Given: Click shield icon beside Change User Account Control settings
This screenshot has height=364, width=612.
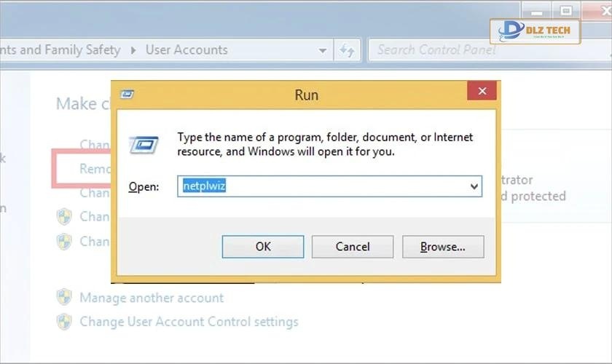Looking at the screenshot, I should 65,321.
